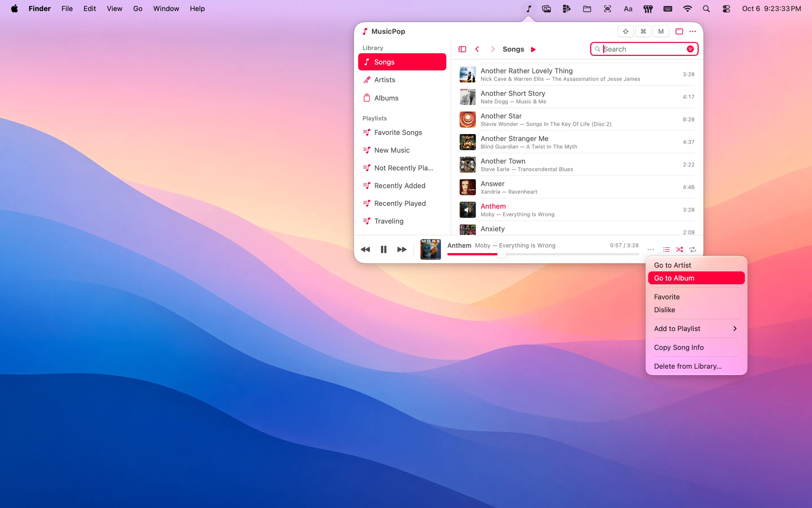The image size is (812, 508).
Task: Click the command key shortcut button
Action: click(x=643, y=31)
